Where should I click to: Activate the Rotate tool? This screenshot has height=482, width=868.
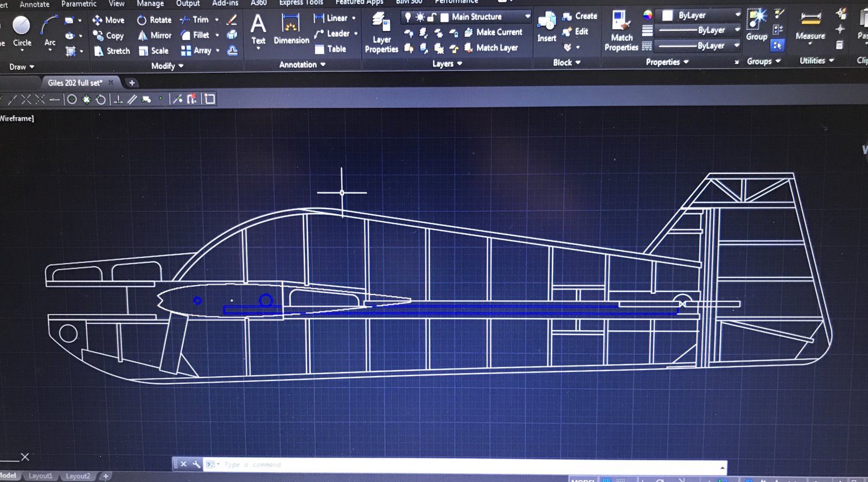[154, 20]
